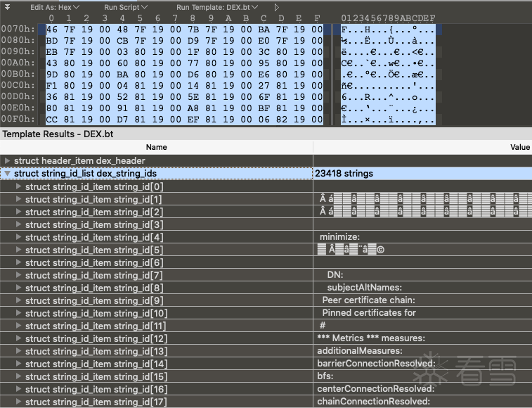Click the run template play arrow icon
Viewport: 532px width, 408px height.
click(276, 7)
